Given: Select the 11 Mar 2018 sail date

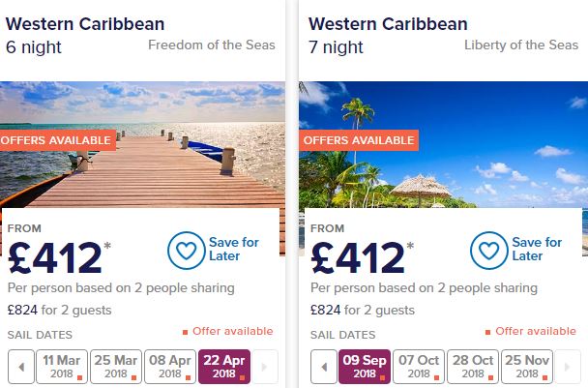Looking at the screenshot, I should click(64, 367).
